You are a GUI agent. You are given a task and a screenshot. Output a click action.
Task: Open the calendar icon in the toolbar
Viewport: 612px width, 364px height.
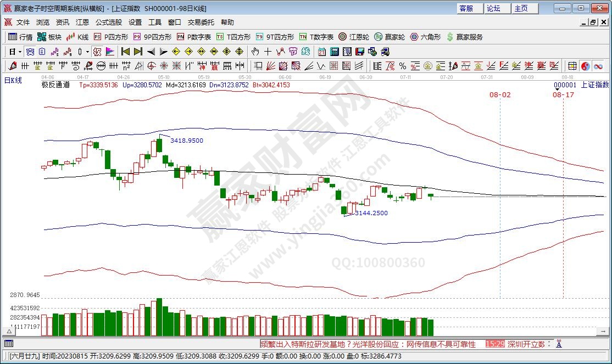pos(322,52)
